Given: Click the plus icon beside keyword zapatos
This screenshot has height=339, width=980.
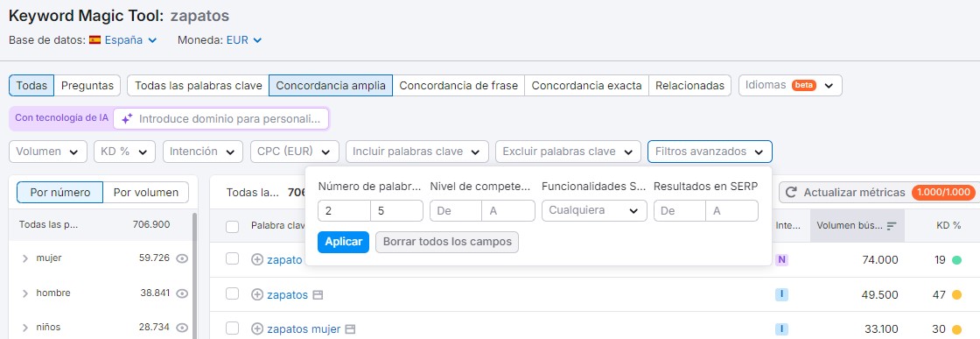Looking at the screenshot, I should [x=257, y=294].
